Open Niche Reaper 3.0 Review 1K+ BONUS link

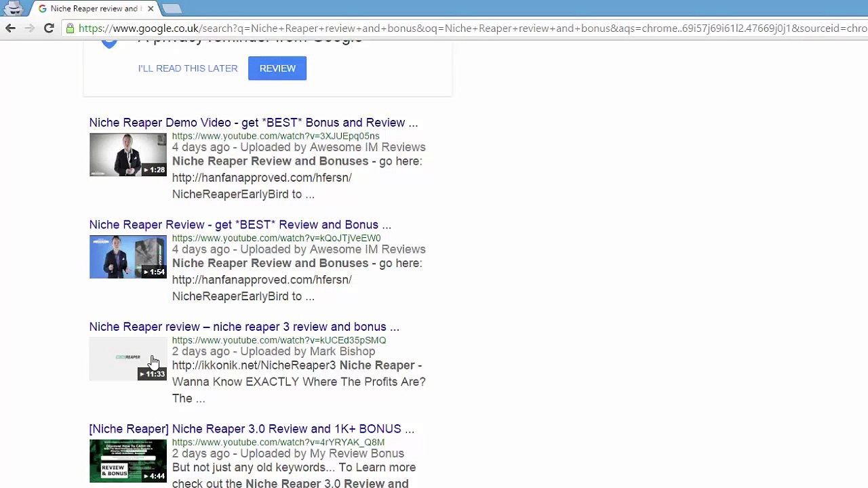[x=252, y=429]
